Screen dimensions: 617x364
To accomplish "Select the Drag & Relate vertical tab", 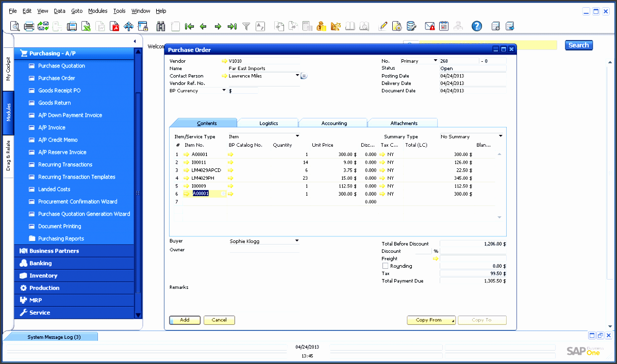I will click(x=8, y=156).
